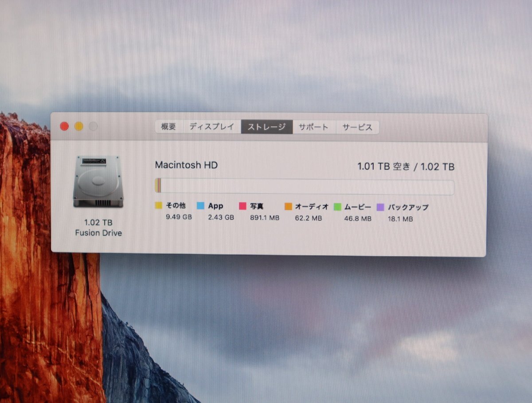Click the blue App color swatch
Viewport: 532px width, 403px height.
click(200, 206)
